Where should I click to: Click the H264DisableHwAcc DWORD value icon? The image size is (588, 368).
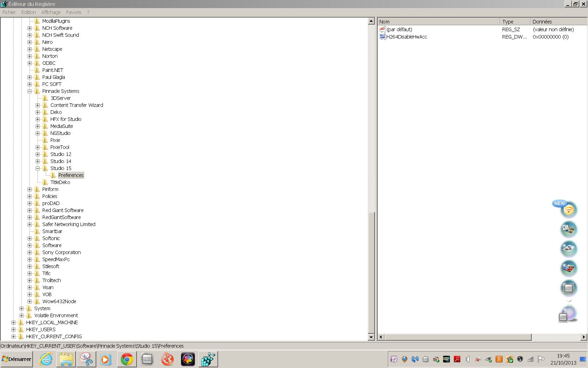tap(382, 37)
